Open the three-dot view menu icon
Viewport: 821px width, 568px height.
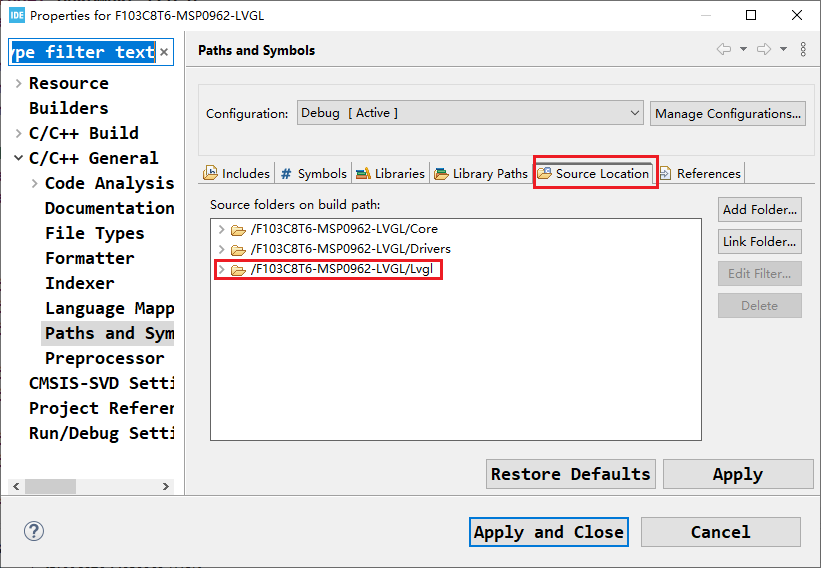pyautogui.click(x=803, y=49)
